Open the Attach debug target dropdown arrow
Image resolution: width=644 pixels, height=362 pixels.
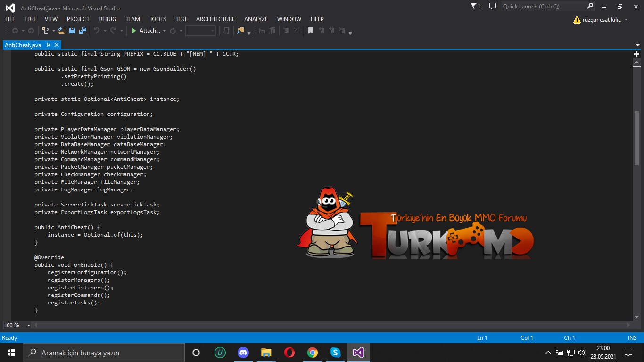coord(165,31)
